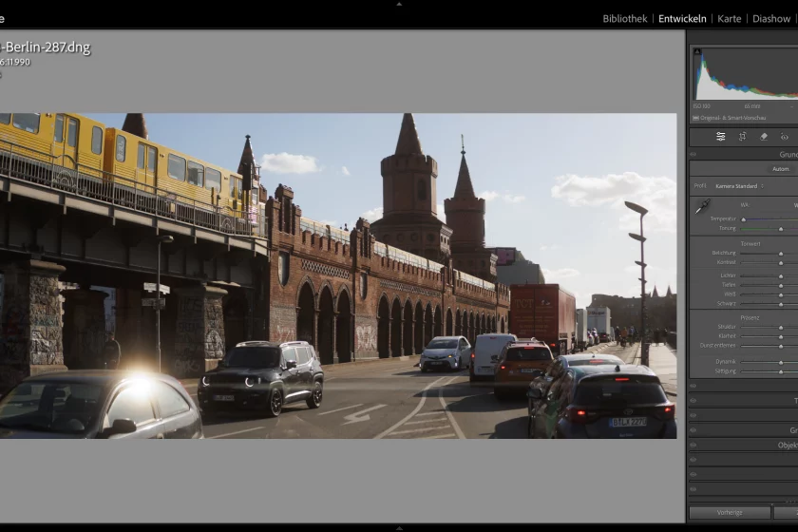798x532 pixels.
Task: Click the Autom. tone button
Action: (781, 169)
